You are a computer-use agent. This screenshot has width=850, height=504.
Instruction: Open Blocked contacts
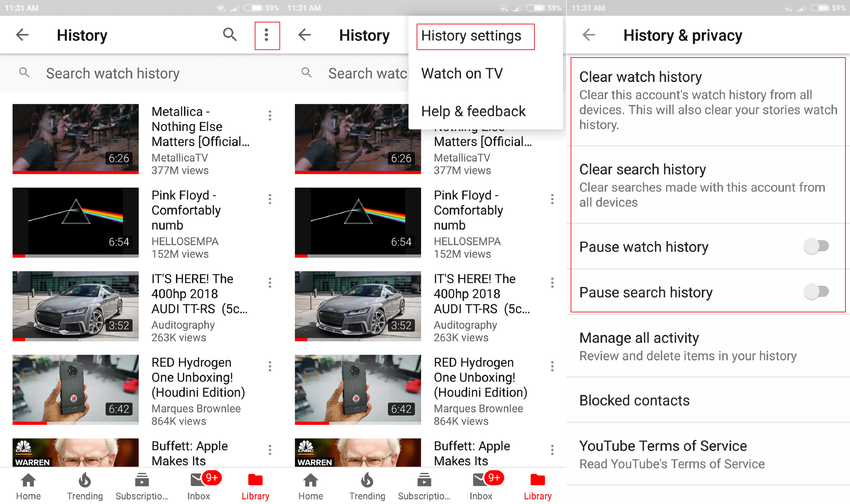click(x=708, y=400)
